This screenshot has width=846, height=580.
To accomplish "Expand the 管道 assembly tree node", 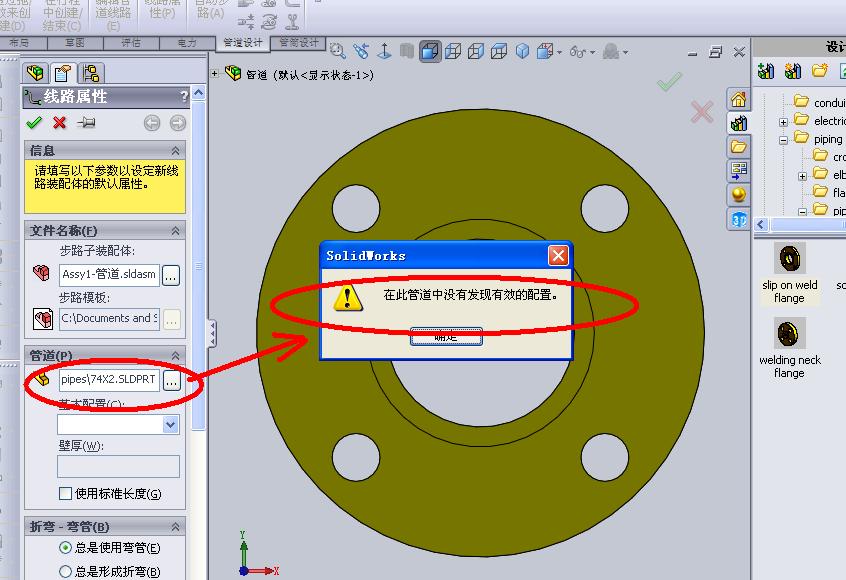I will tap(215, 73).
